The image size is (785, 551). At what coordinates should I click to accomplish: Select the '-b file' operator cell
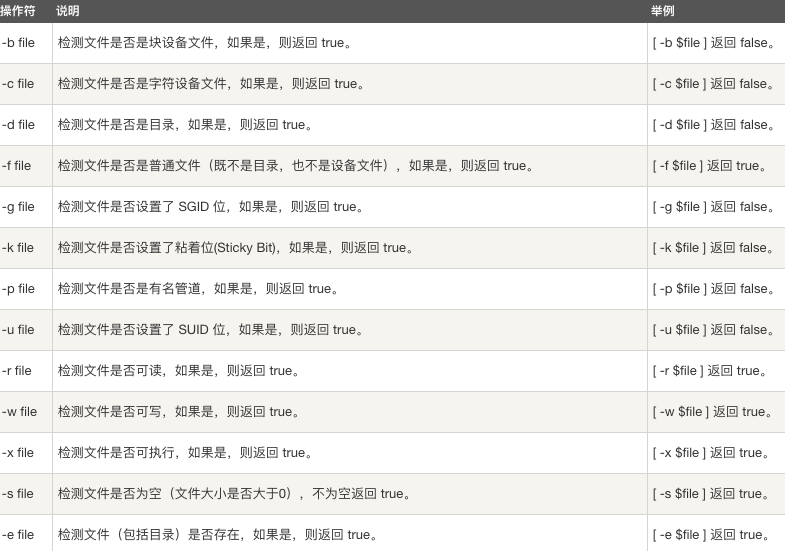coord(18,43)
